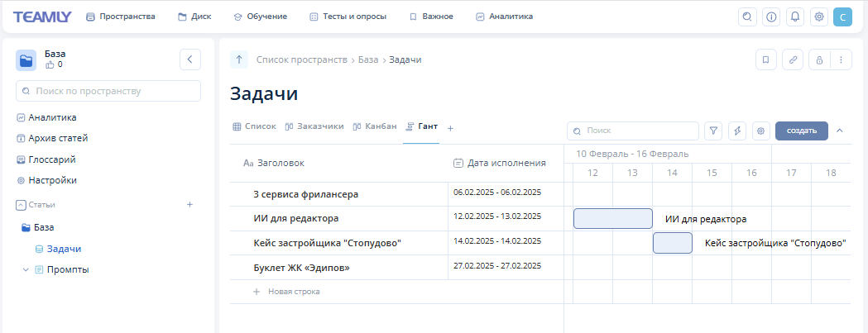The image size is (868, 333).
Task: Select the ИИ для редактора Gantt bar
Action: [x=612, y=219]
